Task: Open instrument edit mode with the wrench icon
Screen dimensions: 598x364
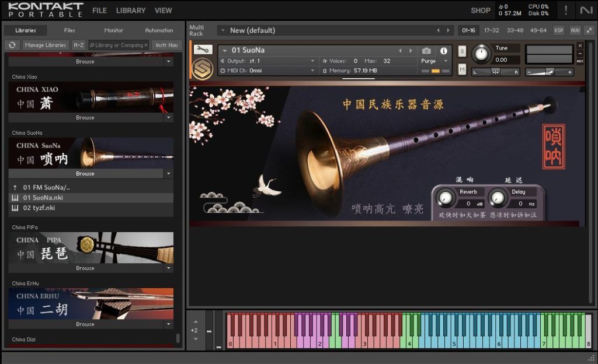Action: point(203,50)
